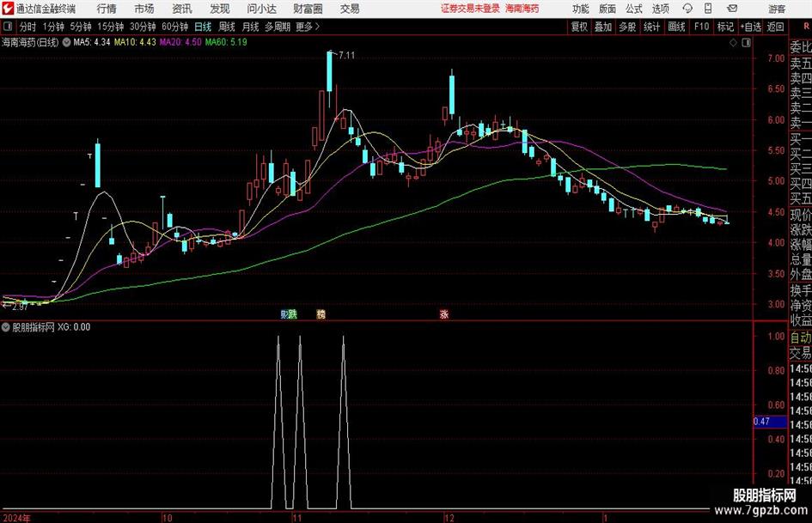Expand the 更多 periods chevron
Screen dimensions: 812x523
(x=317, y=27)
